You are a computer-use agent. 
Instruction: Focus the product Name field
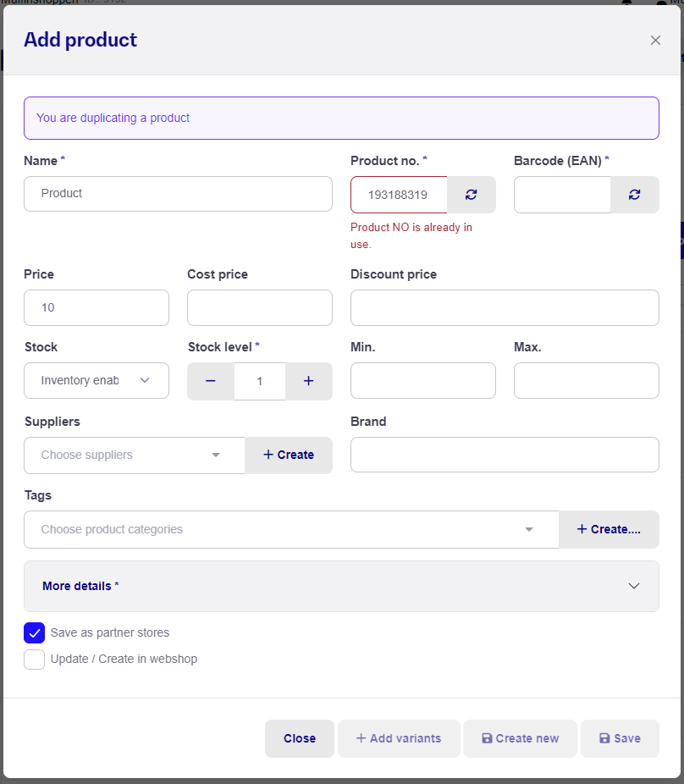pyautogui.click(x=178, y=194)
